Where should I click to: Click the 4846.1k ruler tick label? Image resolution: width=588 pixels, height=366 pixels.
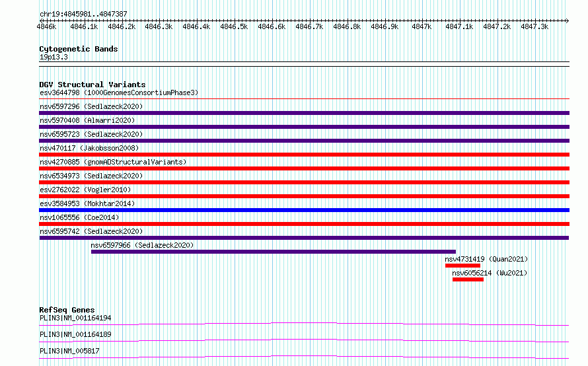pyautogui.click(x=84, y=26)
